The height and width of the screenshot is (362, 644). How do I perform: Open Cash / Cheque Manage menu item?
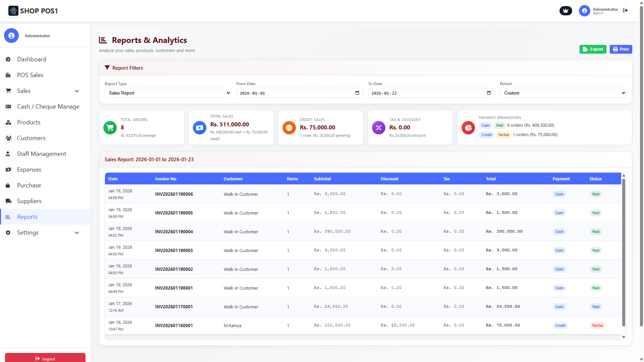(48, 107)
